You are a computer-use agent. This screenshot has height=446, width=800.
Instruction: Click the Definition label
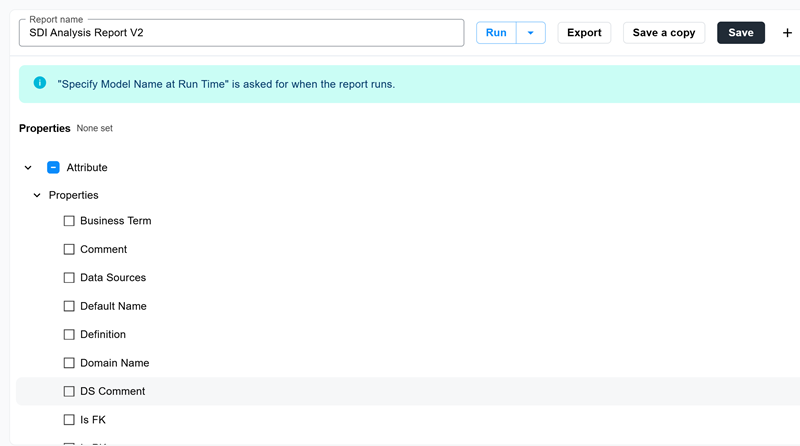103,334
